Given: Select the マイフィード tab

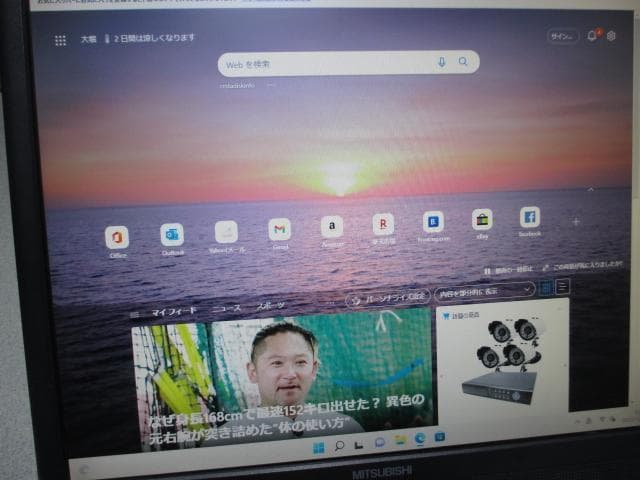Looking at the screenshot, I should coord(174,312).
